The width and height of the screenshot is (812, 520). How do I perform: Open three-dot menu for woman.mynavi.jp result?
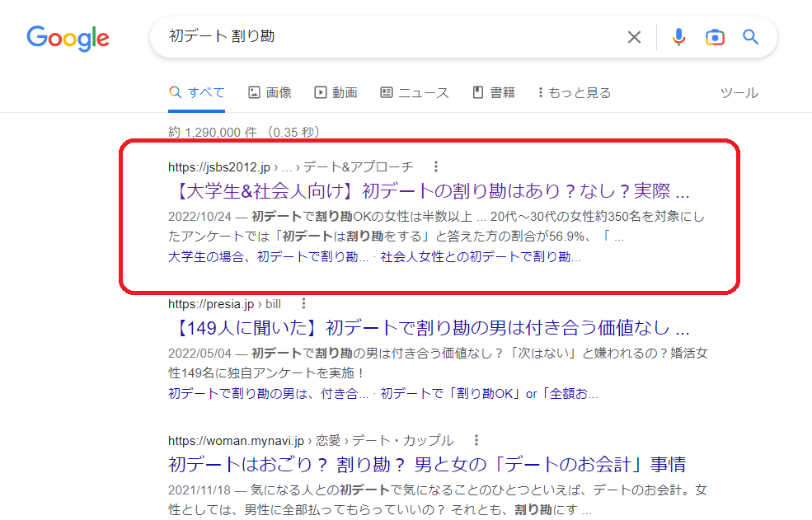pos(476,440)
